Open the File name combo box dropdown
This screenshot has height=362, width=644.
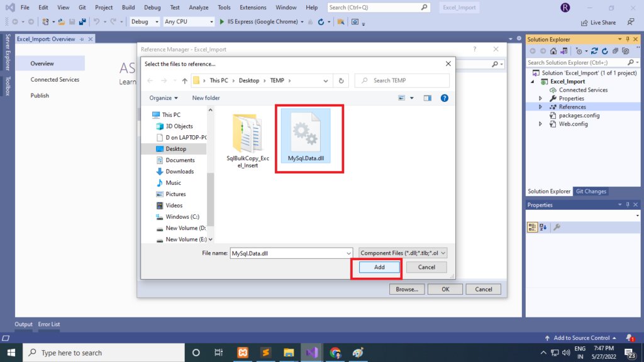(348, 253)
